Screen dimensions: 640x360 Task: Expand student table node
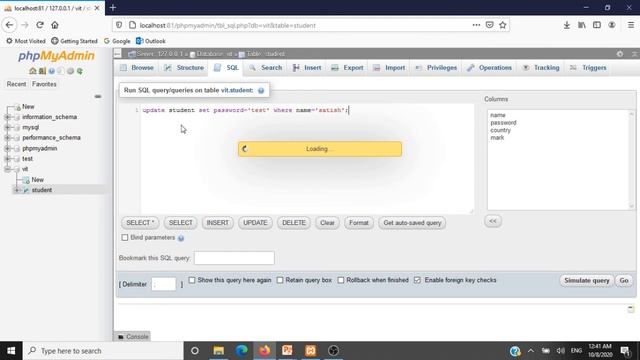tap(17, 190)
